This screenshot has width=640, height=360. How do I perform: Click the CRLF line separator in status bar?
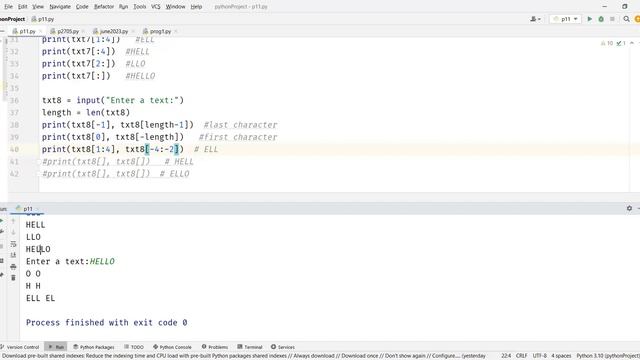click(x=521, y=356)
